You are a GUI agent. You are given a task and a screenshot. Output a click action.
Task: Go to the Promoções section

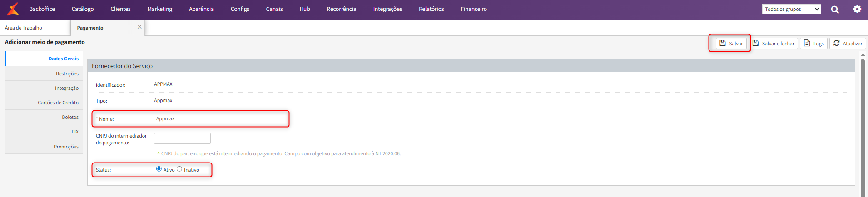(44, 147)
